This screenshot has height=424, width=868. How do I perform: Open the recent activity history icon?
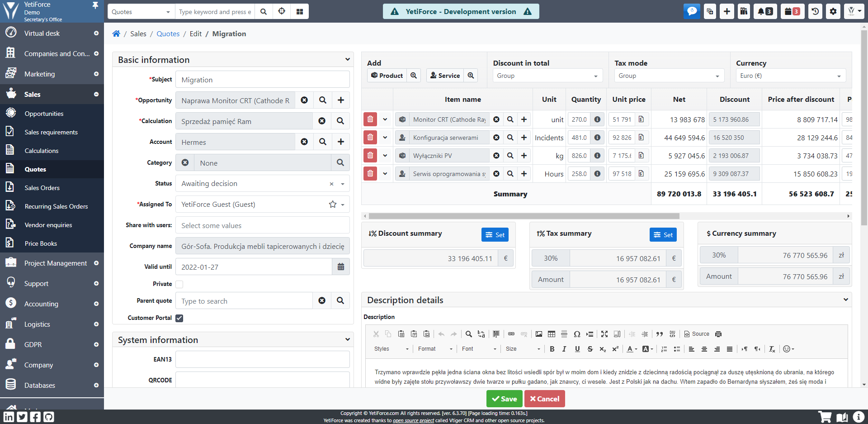point(815,11)
